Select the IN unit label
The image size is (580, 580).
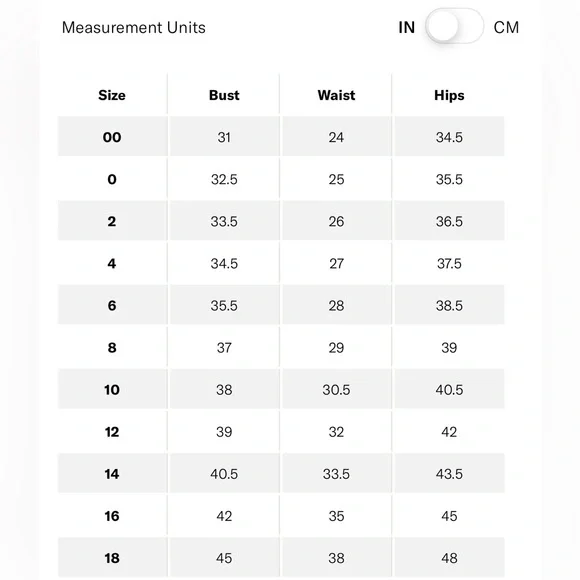[407, 27]
